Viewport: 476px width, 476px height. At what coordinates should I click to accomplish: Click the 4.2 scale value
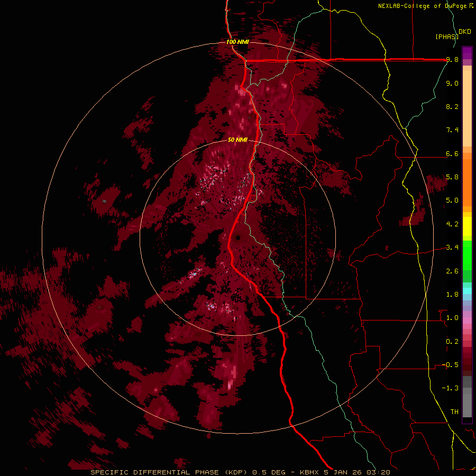point(452,224)
